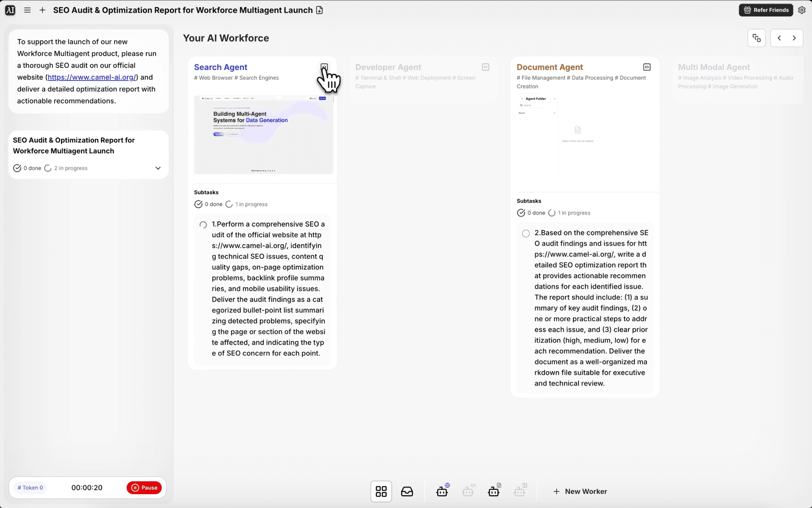Select the Document Agent robot icon
The width and height of the screenshot is (812, 508).
[x=494, y=491]
